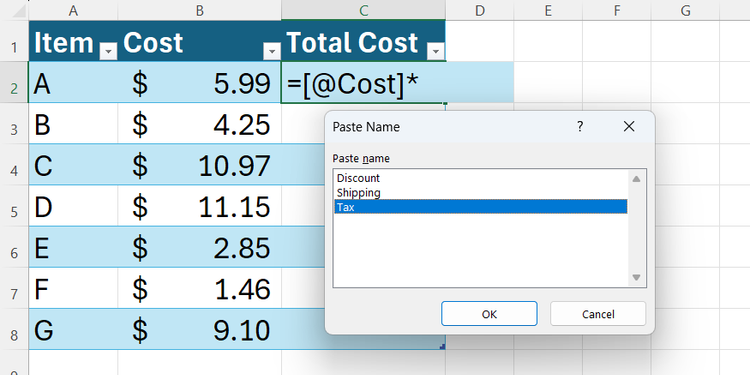This screenshot has height=375, width=750.
Task: Open the Cost column filter dropdown
Action: tap(272, 51)
